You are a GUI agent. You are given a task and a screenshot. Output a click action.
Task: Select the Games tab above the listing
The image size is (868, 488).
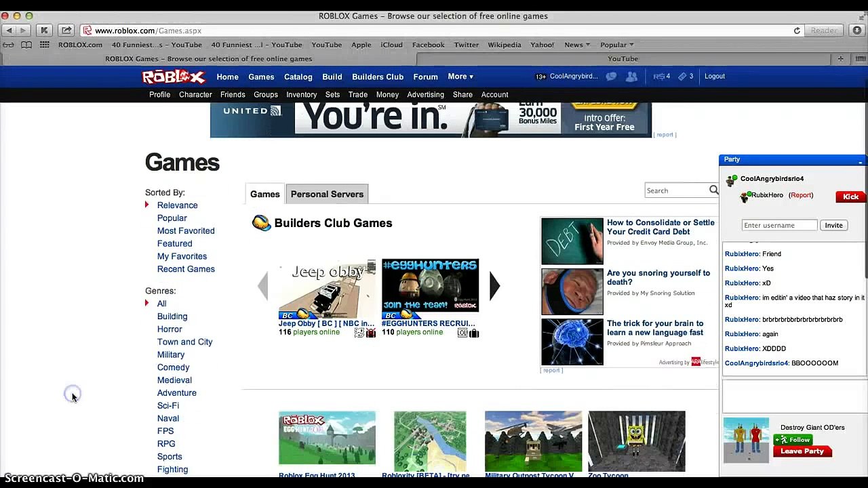tap(265, 194)
